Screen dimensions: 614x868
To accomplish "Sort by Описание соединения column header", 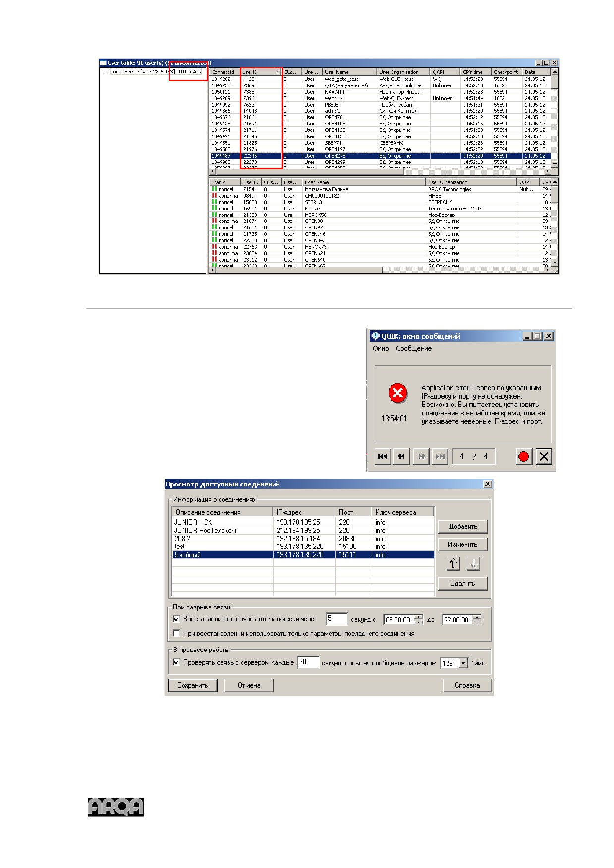I will click(223, 512).
